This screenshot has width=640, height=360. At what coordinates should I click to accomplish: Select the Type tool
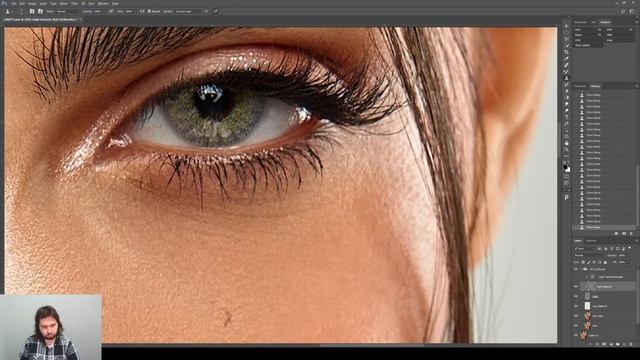click(566, 117)
